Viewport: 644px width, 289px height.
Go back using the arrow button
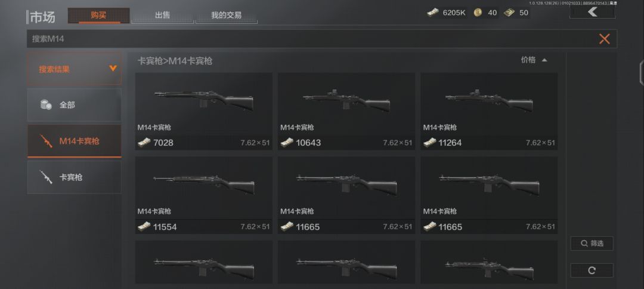coord(592,12)
